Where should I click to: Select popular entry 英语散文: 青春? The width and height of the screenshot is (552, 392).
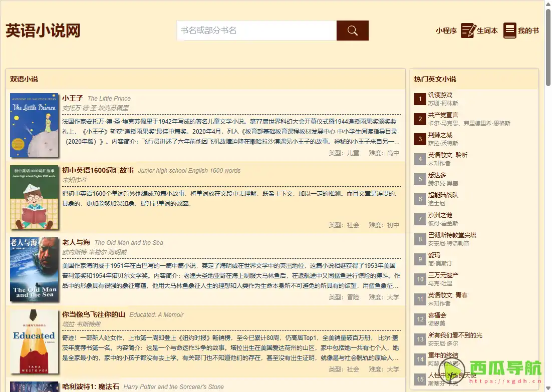(447, 295)
